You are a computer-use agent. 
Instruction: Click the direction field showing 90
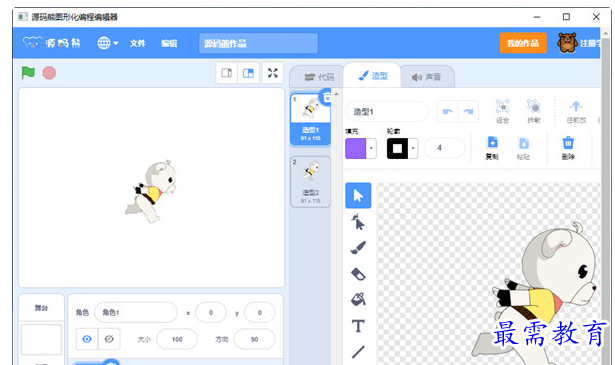click(x=254, y=339)
